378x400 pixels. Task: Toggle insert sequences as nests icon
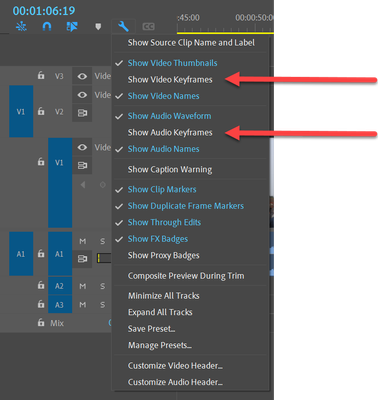21,26
